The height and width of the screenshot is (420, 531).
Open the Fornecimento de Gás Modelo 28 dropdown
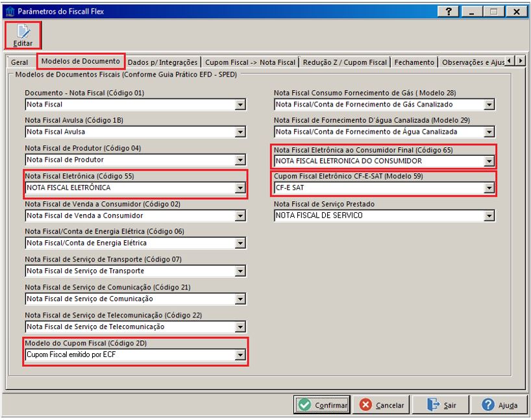489,105
